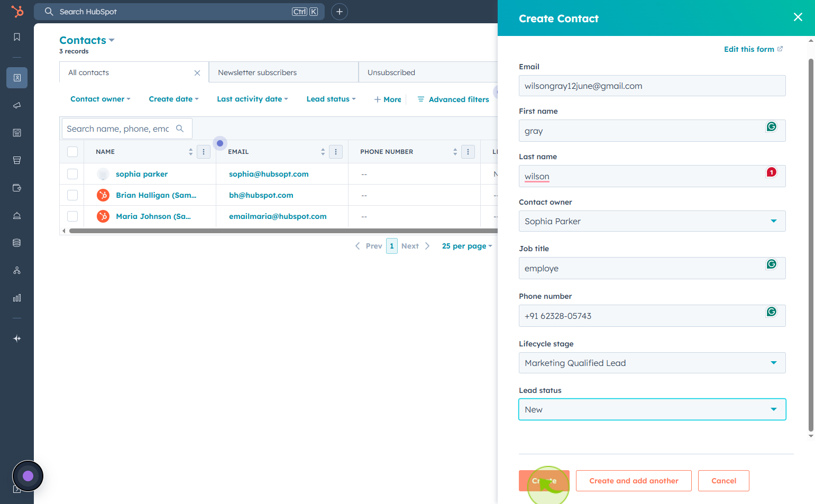Expand the Contacts object switcher dropdown

coord(87,40)
